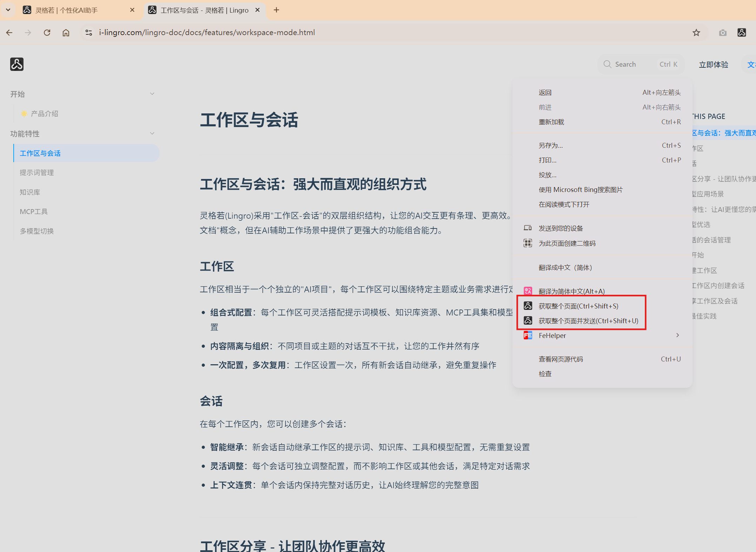Expand the FeHelper submenu arrow

677,335
